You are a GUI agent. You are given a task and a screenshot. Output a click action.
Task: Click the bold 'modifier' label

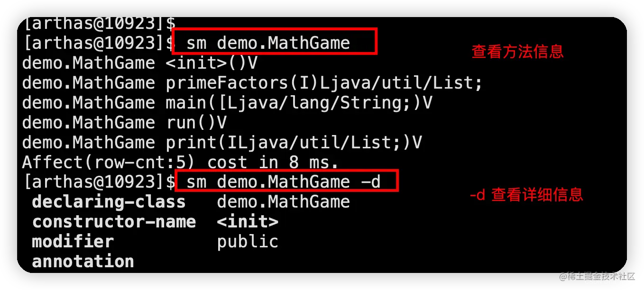click(x=73, y=242)
